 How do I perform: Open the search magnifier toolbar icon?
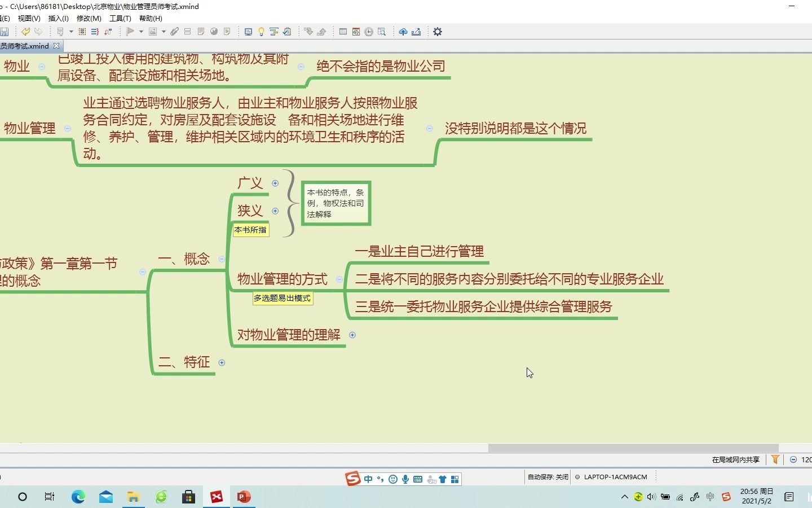[x=382, y=32]
